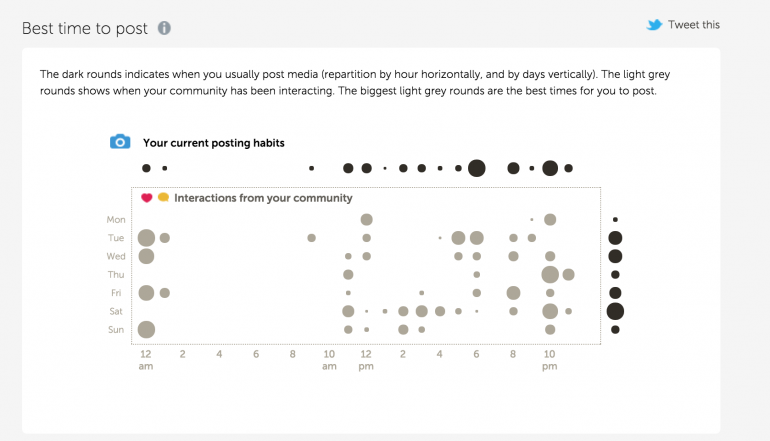Click the dark daily-total bubble beside Sat row
Viewport: 770px width, 441px height.
coord(615,311)
